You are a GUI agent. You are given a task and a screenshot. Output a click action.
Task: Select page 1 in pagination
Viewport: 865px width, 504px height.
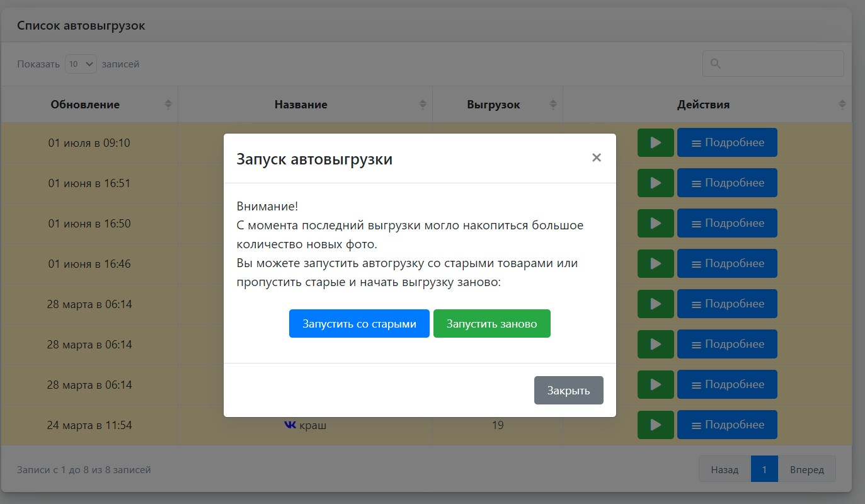764,469
